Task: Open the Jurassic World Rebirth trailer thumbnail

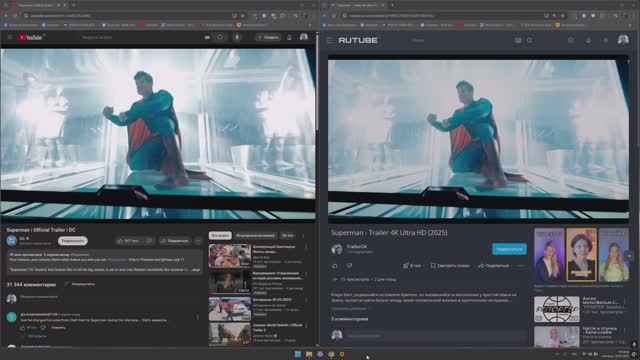Action: point(230,334)
